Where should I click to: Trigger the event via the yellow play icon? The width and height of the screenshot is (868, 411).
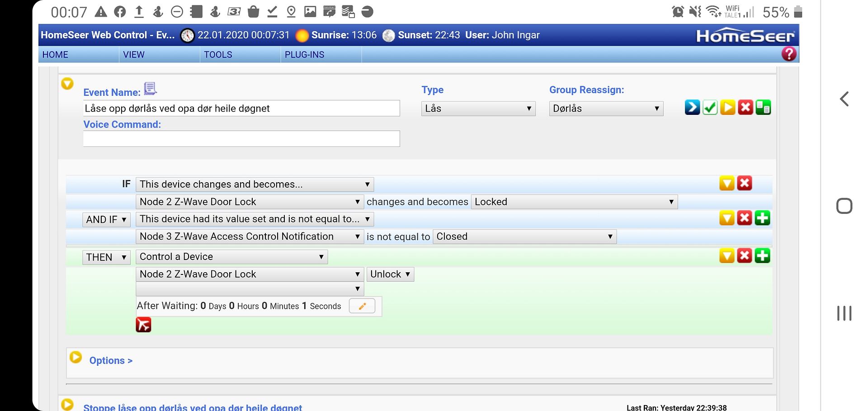(x=727, y=107)
